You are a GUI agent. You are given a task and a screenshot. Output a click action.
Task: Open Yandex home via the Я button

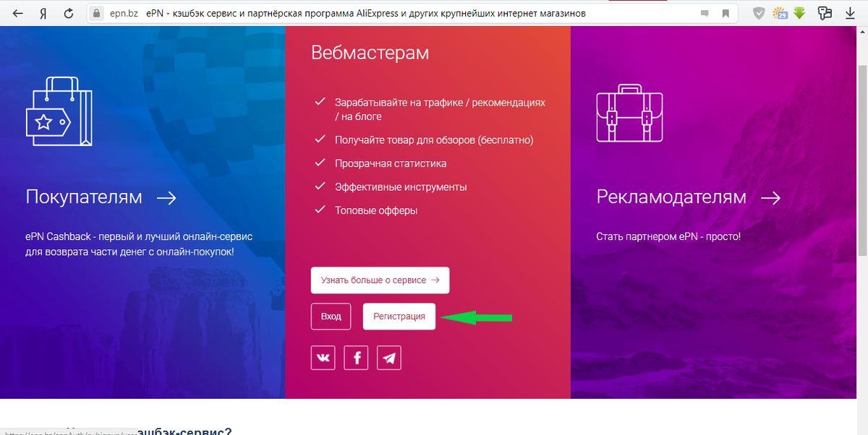(x=43, y=13)
